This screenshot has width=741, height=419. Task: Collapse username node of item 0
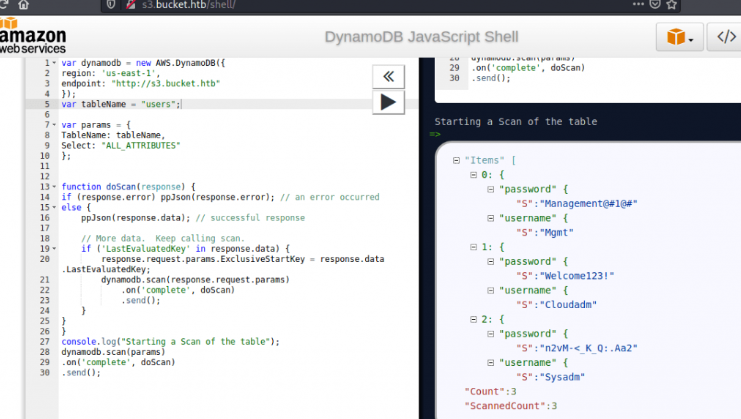[x=491, y=218]
